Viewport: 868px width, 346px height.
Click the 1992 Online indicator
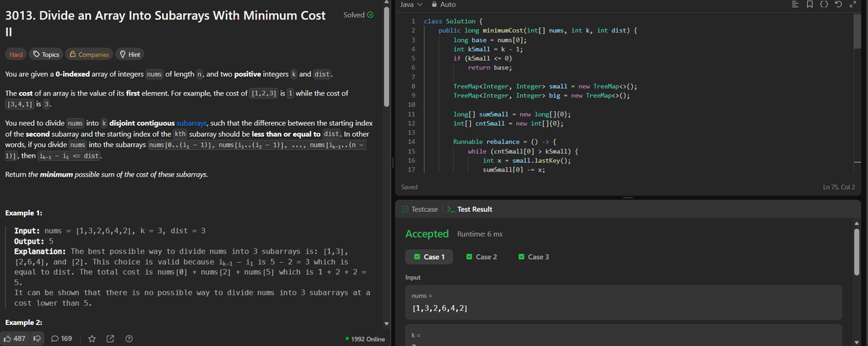click(x=366, y=339)
